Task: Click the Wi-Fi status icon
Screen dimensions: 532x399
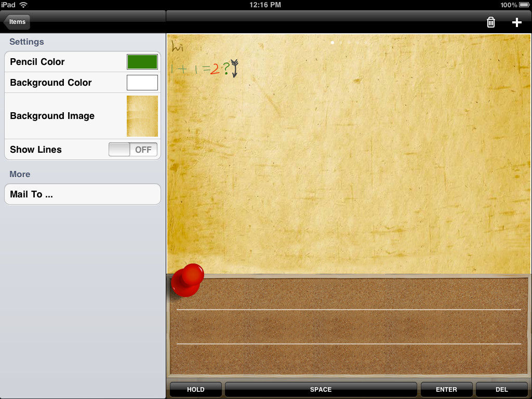Action: [23, 5]
